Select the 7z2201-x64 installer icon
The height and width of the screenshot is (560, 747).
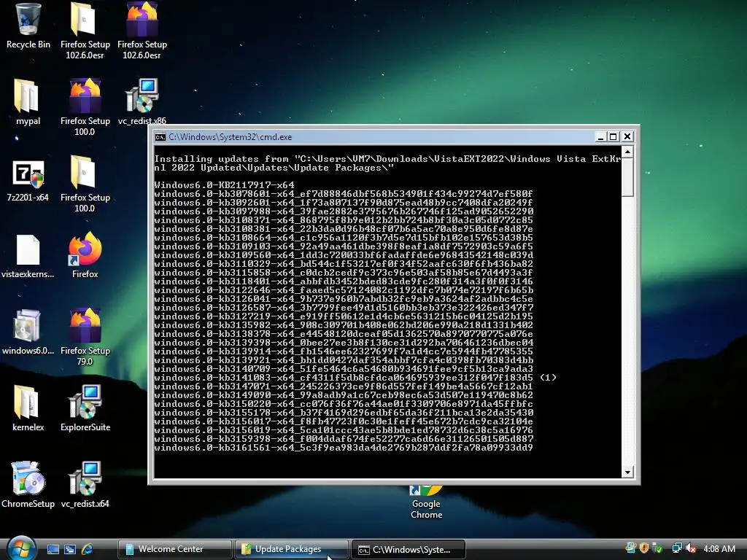click(28, 181)
